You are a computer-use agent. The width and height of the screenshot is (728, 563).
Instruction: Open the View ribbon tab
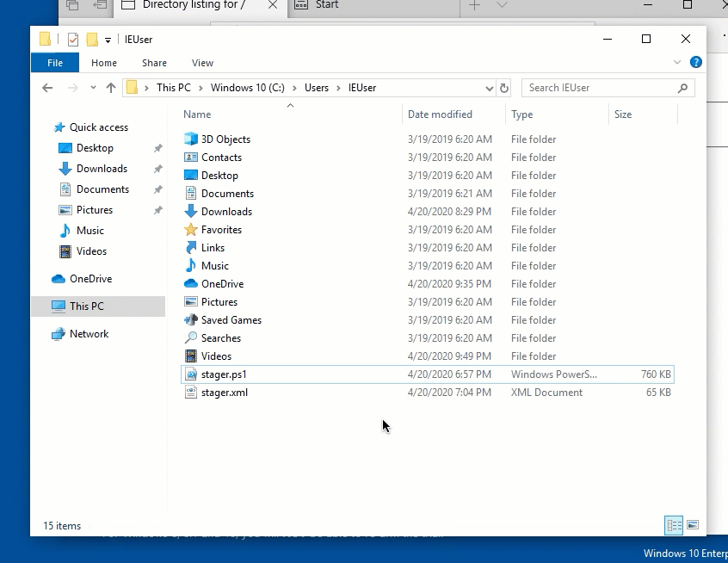point(202,63)
